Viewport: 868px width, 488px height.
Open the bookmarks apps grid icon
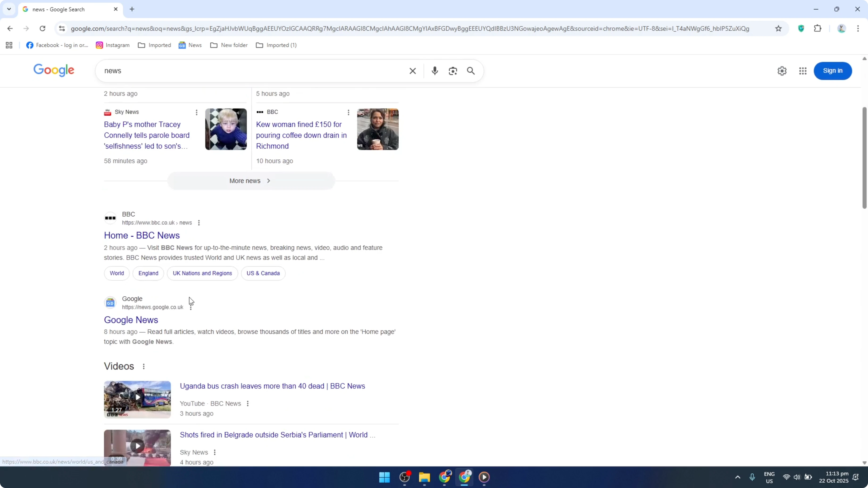click(x=9, y=45)
